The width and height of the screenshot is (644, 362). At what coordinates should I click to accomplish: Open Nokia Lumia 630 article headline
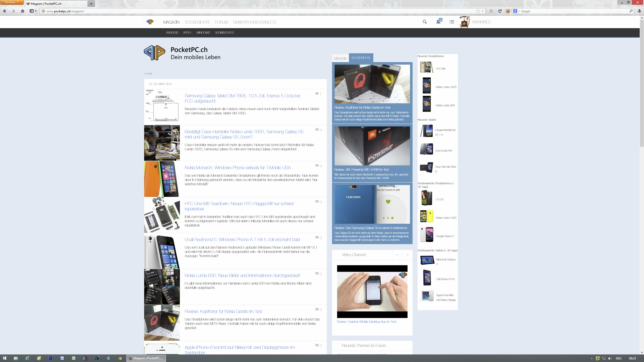[x=242, y=276]
